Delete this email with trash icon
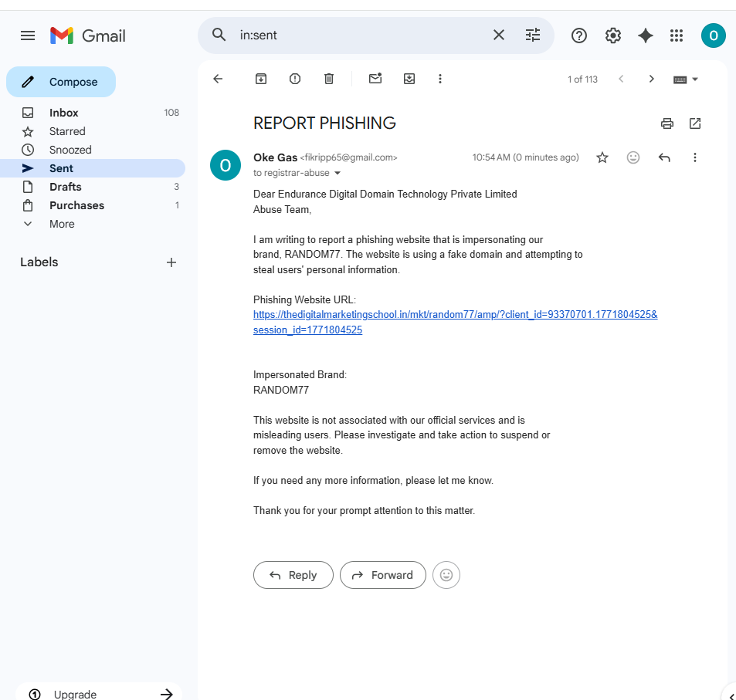The height and width of the screenshot is (700, 736). point(329,79)
